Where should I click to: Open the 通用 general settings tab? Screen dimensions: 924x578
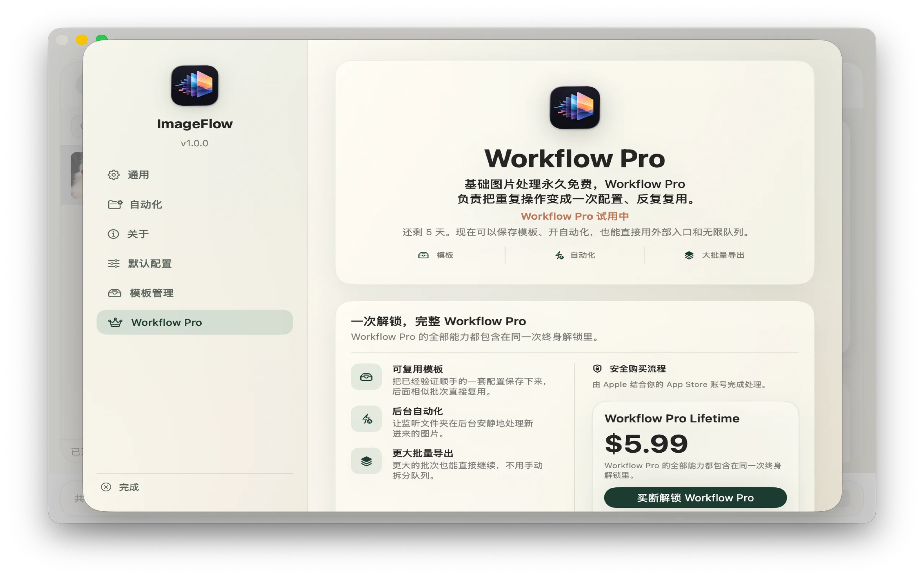[x=194, y=175]
